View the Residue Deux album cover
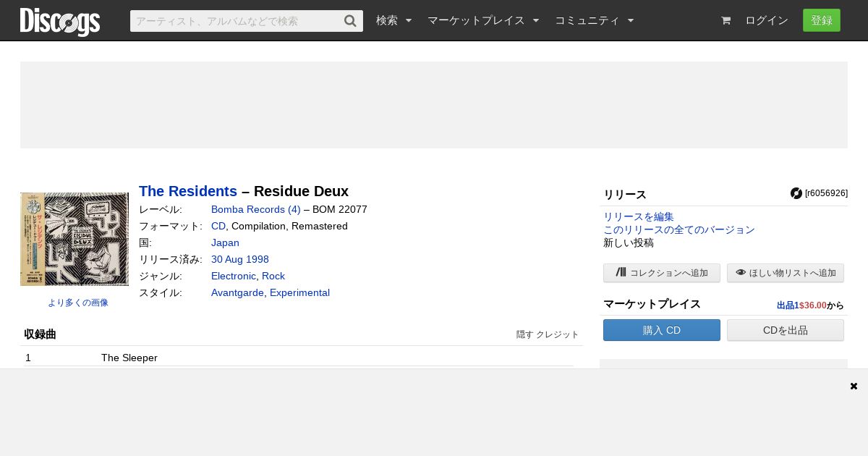This screenshot has height=456, width=868. 75,239
